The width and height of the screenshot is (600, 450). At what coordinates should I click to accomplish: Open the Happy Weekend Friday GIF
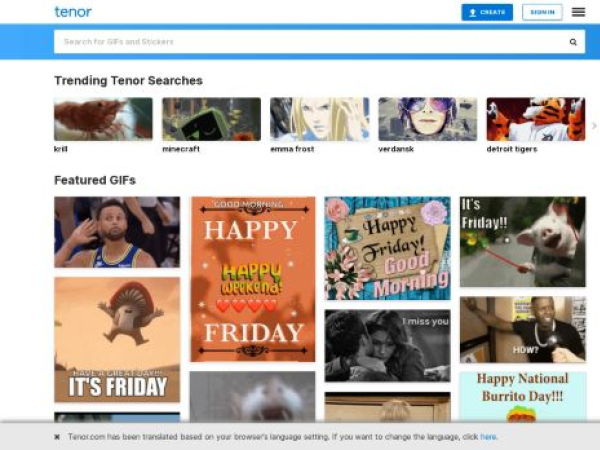[x=252, y=278]
